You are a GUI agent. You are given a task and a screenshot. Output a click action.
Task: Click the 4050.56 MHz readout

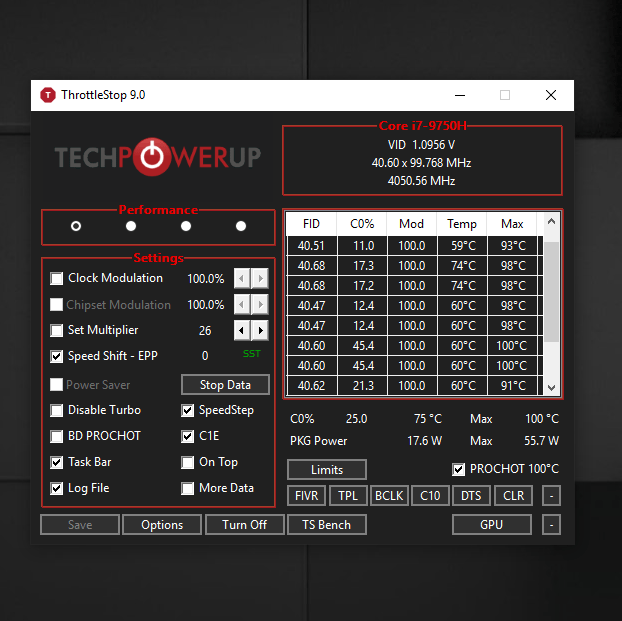[x=421, y=181]
